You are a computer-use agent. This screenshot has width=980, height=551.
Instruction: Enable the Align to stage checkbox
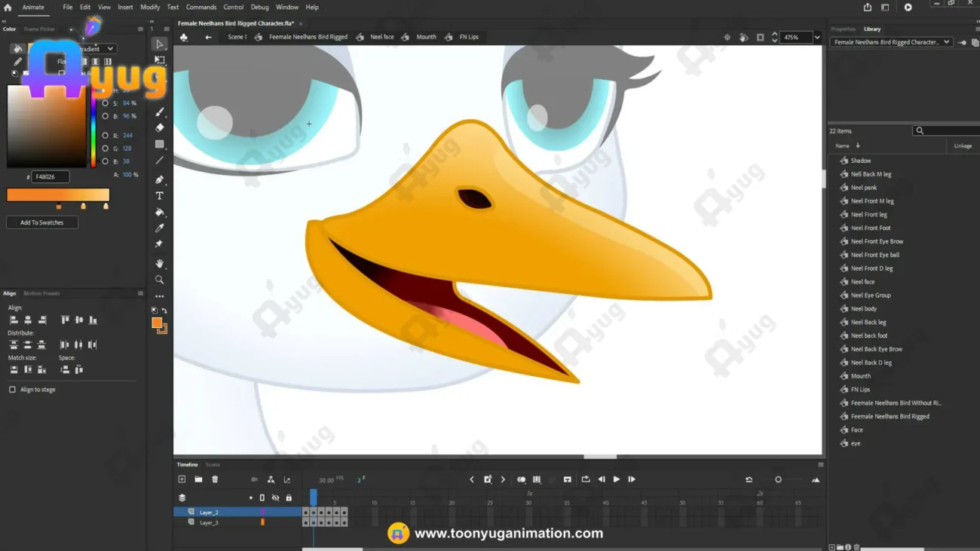12,390
